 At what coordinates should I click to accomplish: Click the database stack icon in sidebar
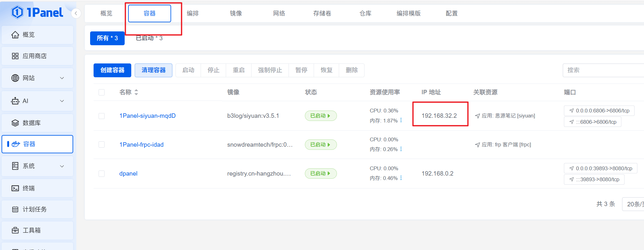(x=15, y=123)
